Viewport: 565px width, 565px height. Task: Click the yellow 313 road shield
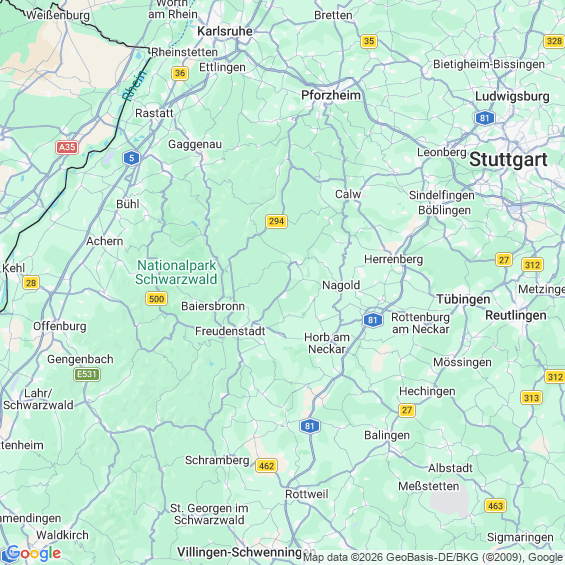[x=531, y=398]
